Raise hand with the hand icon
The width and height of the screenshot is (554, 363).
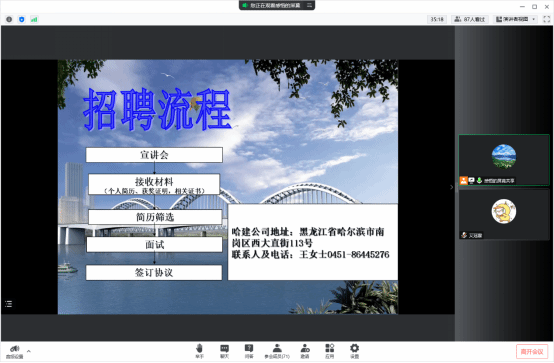click(200, 351)
